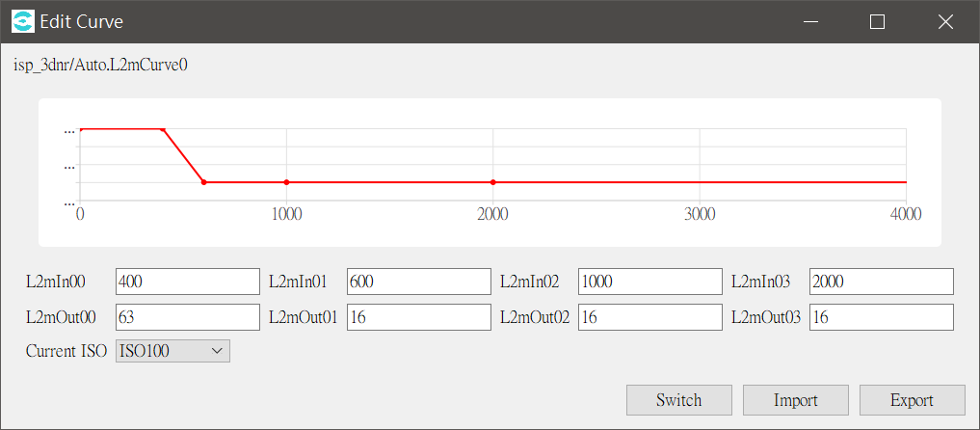Select the curve point at x=1000
Viewport: 980px width, 430px height.
[286, 182]
